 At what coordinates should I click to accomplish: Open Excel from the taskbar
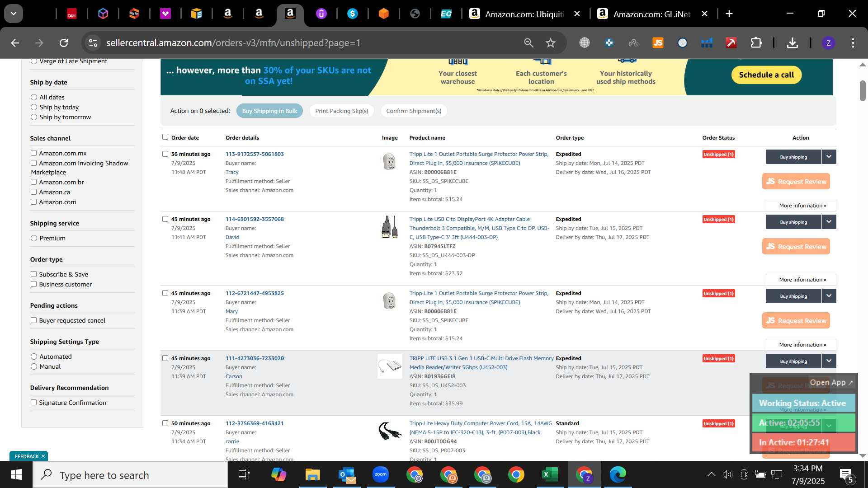[x=550, y=474]
